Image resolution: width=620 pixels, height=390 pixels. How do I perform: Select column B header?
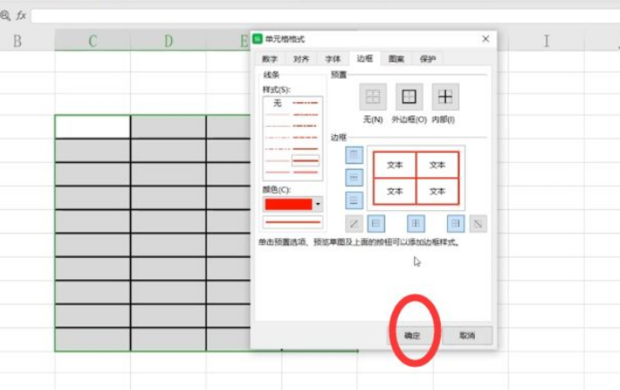click(x=17, y=41)
